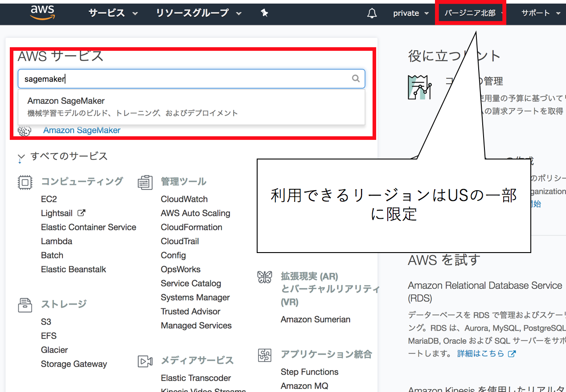Open 詳細はこちら RDS link
Image resolution: width=566 pixels, height=392 pixels.
481,353
